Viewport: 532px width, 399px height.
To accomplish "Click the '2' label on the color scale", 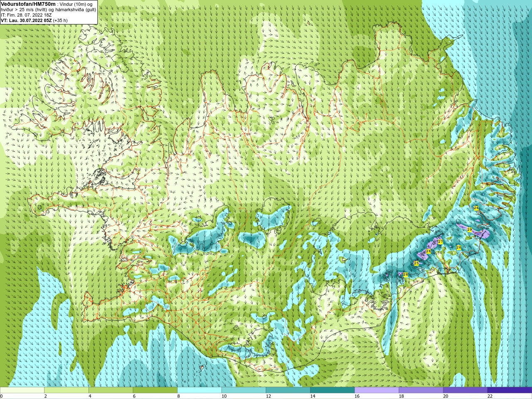I will pyautogui.click(x=46, y=396).
